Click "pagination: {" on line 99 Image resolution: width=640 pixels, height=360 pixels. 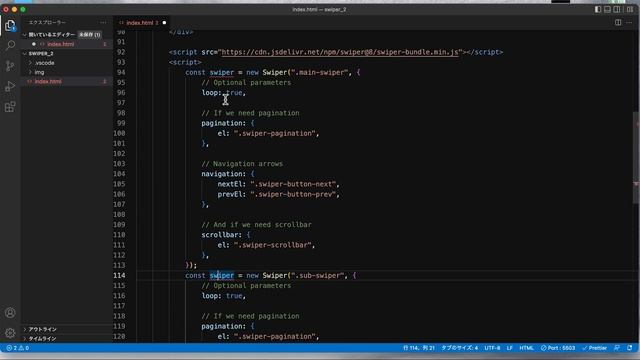[228, 123]
